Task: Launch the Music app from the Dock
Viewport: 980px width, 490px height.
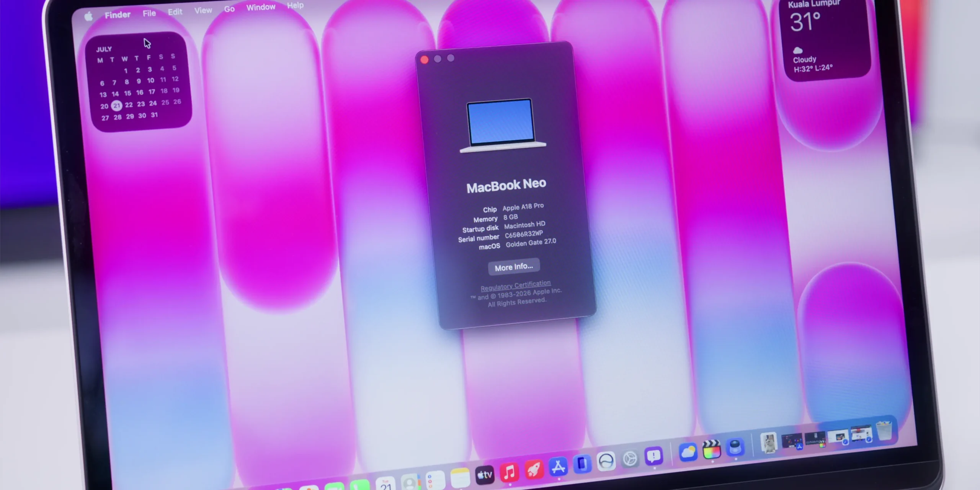Action: click(x=509, y=472)
